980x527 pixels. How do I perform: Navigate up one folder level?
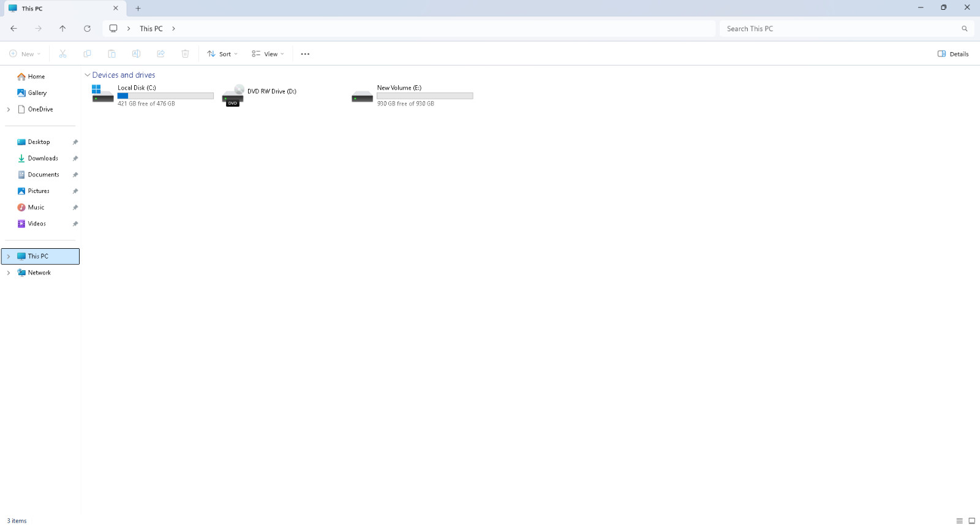pos(62,29)
